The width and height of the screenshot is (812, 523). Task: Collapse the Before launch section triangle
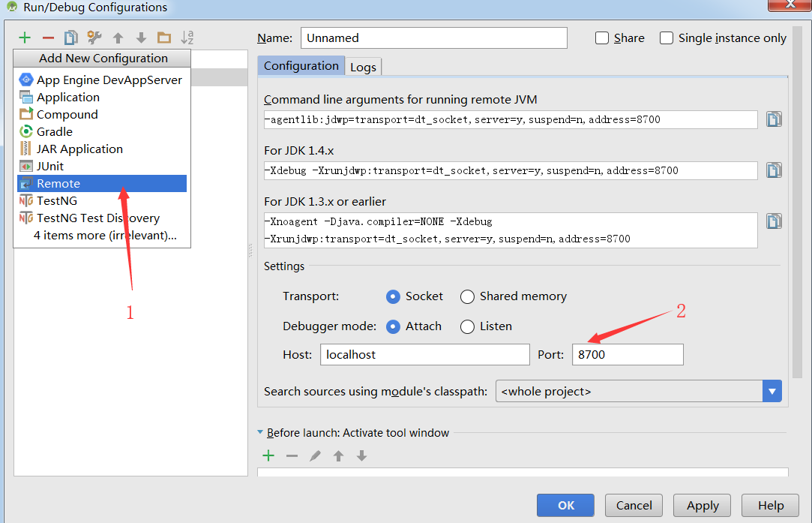260,431
